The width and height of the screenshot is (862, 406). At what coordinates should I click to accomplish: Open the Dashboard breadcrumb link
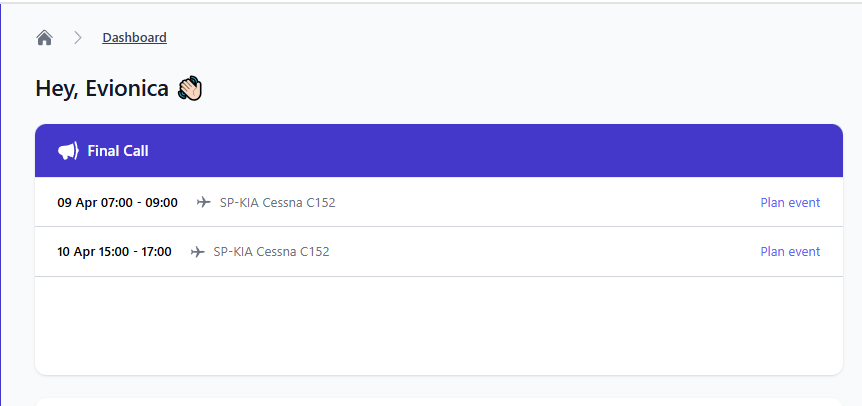point(135,37)
